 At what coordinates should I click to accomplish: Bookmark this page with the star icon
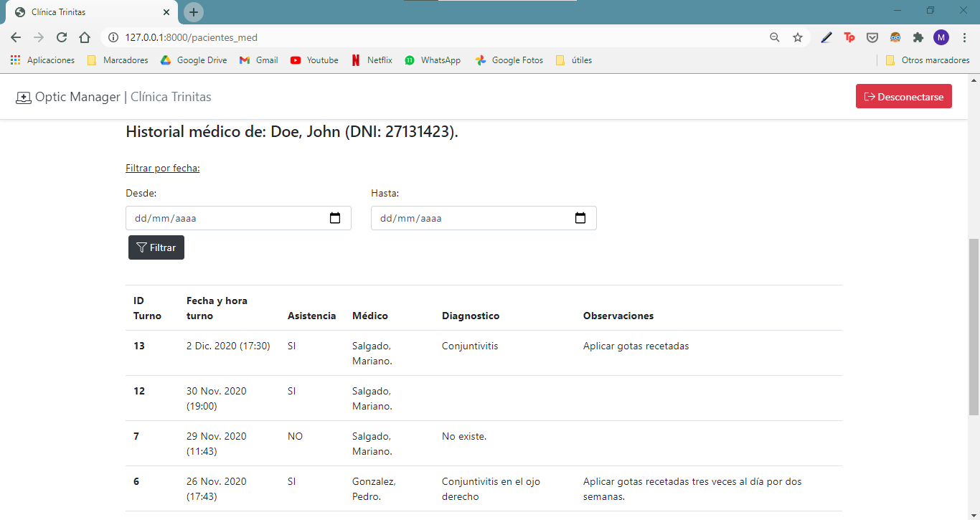click(798, 37)
